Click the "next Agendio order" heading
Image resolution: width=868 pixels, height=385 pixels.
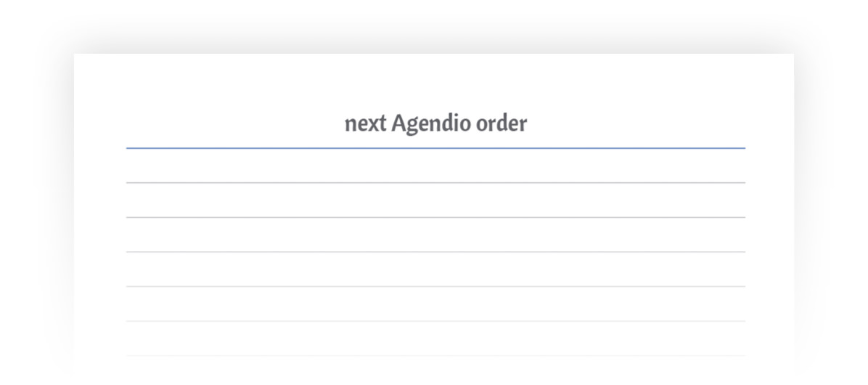435,124
